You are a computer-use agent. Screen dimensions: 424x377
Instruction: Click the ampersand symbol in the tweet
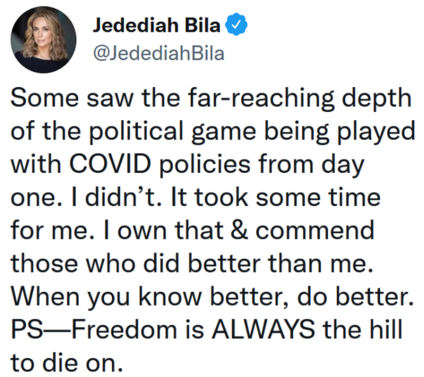(239, 230)
